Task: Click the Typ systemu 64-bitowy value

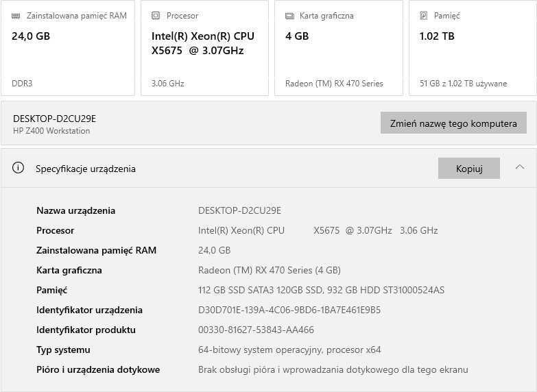Action: (x=289, y=350)
